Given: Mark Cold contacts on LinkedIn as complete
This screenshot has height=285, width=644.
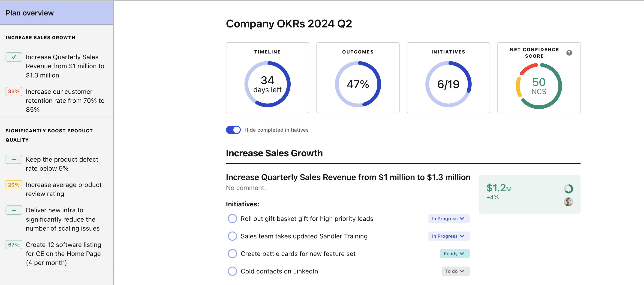Looking at the screenshot, I should coord(232,271).
